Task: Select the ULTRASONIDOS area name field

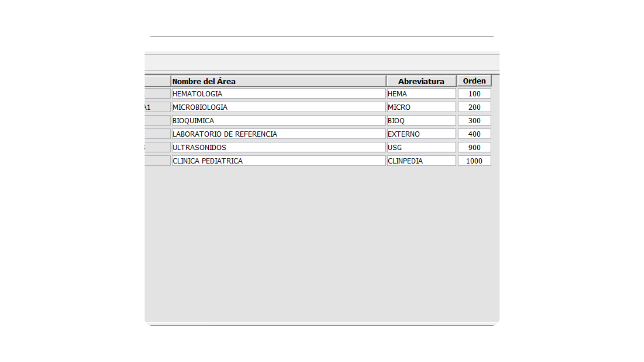Action: 278,147
